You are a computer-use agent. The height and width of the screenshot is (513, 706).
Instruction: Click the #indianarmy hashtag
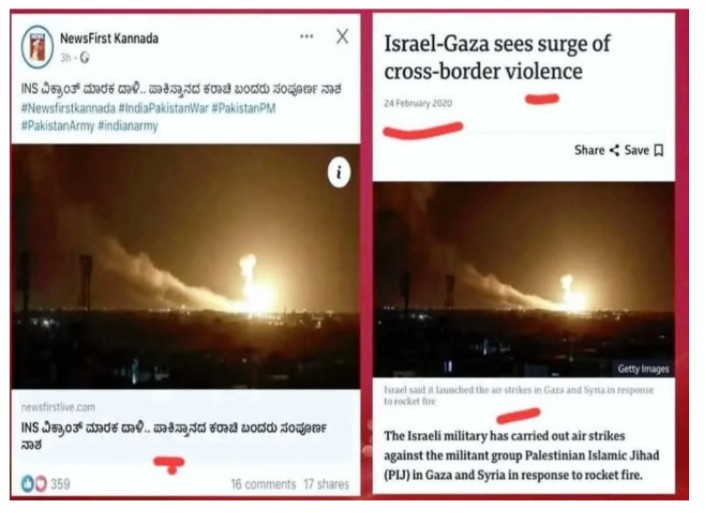128,126
